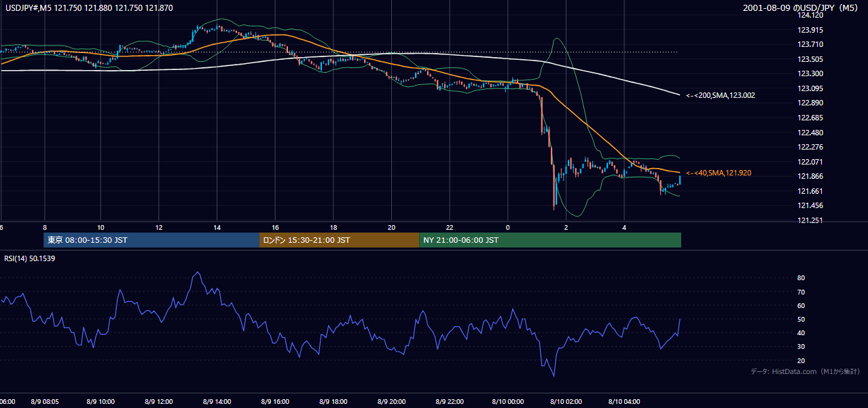The width and height of the screenshot is (868, 408).
Task: Click hour 10 on the price chart axis
Action: click(101, 227)
